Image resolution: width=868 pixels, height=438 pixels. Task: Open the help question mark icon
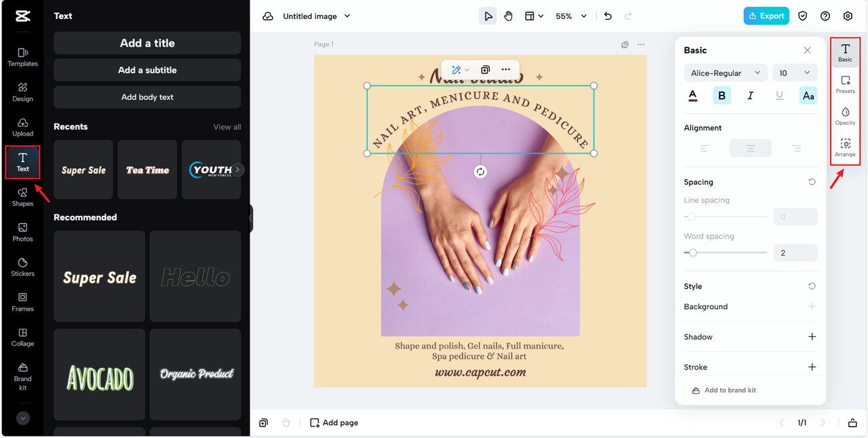(825, 16)
